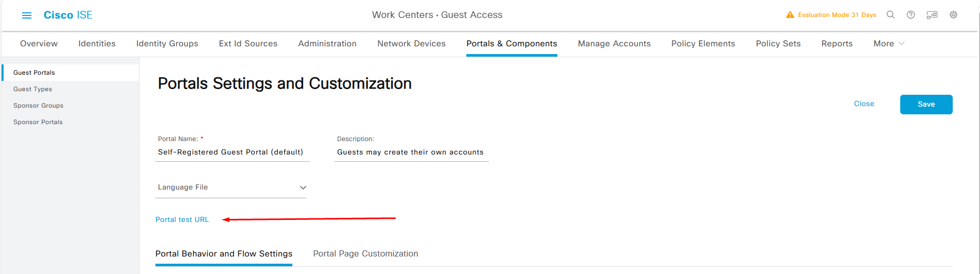Edit the Description text field

point(411,152)
